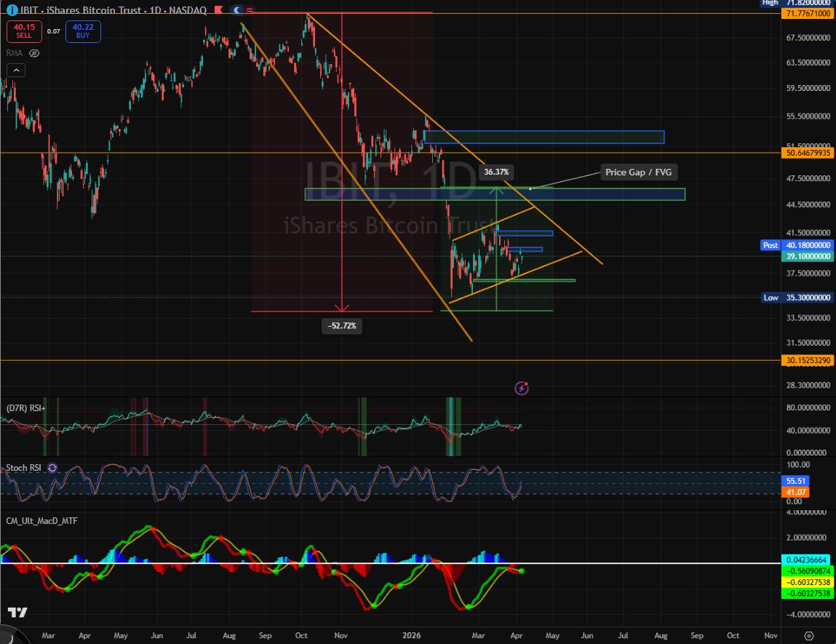Click the red flag icon beside NASDAQ
This screenshot has height=644, width=836.
(x=218, y=10)
